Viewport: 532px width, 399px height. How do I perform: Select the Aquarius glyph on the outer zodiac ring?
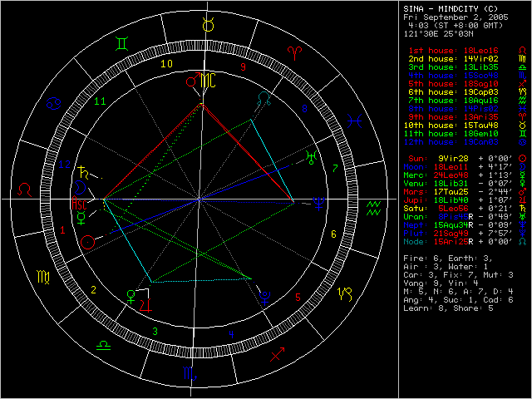[373, 209]
